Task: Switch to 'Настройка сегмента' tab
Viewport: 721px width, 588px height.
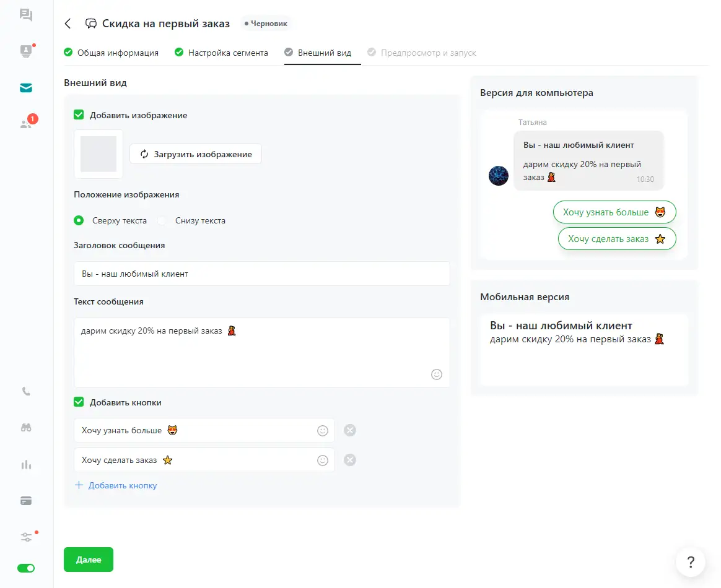Action: point(221,53)
